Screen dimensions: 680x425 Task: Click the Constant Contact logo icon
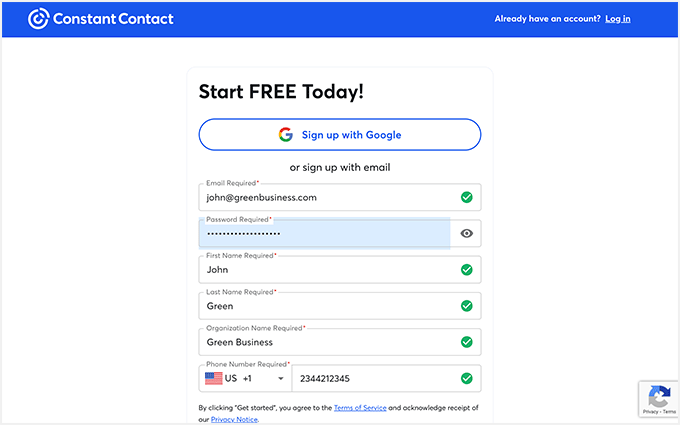[39, 19]
